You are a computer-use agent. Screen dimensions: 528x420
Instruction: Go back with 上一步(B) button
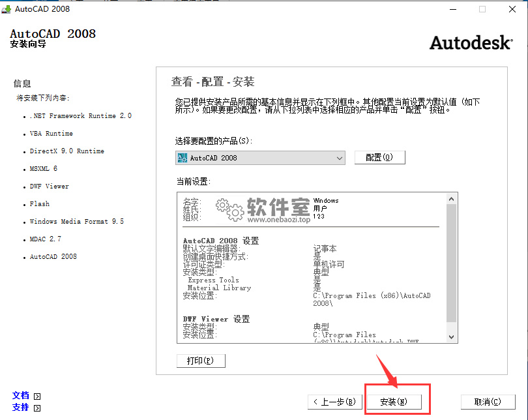(x=334, y=402)
